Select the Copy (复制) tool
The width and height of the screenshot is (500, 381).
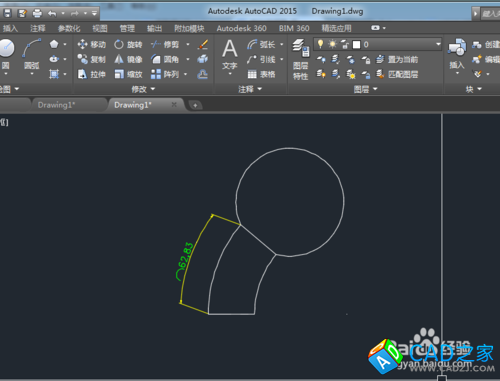[91, 59]
